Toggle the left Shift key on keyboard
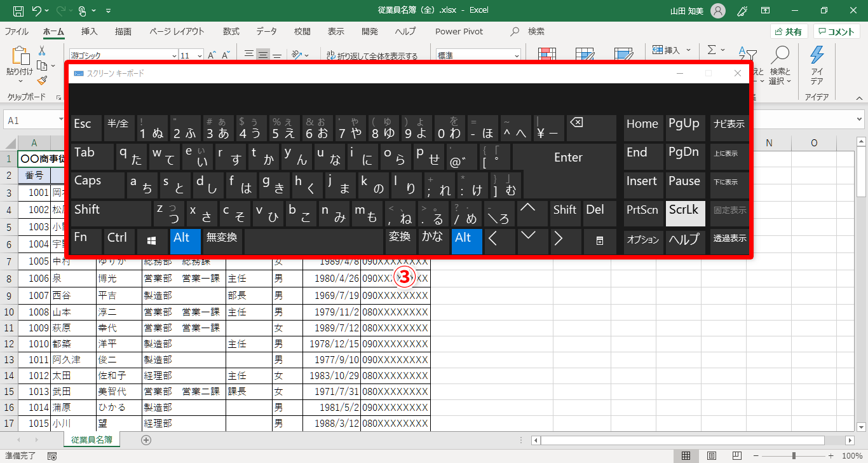 coord(111,213)
